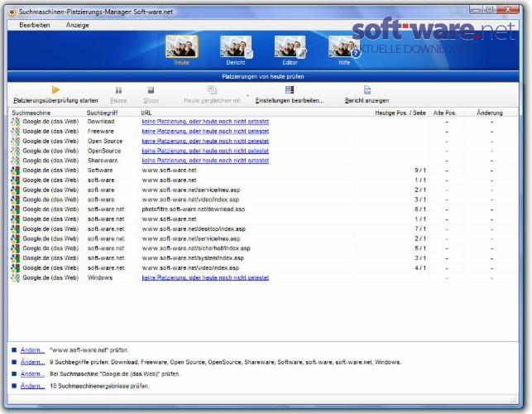This screenshot has height=414, width=532.
Task: Click Ändern link for Suchmaschine Google.de
Action: pyautogui.click(x=32, y=374)
